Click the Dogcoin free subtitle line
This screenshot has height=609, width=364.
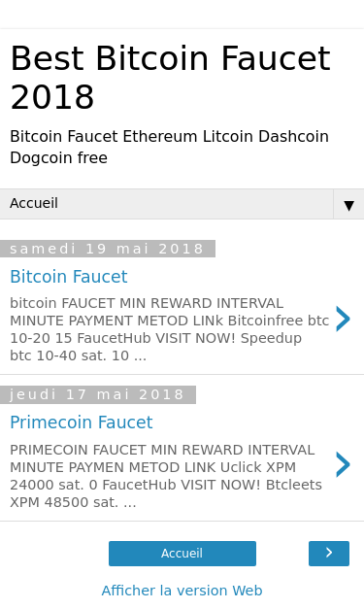[x=58, y=157]
